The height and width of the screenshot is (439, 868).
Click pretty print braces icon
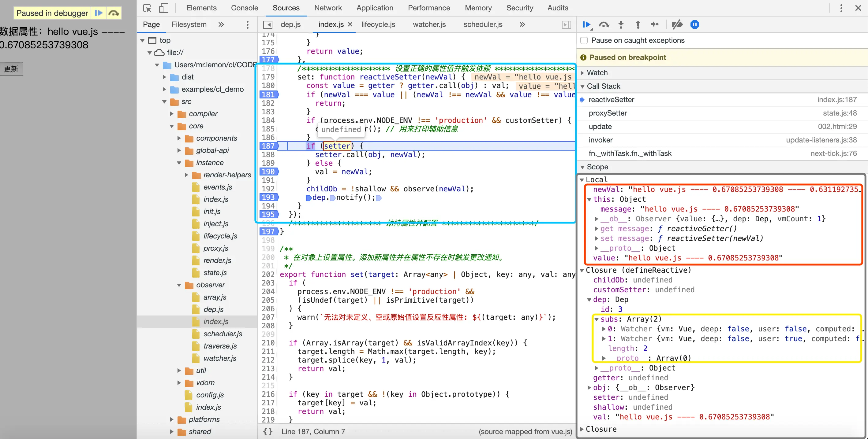coord(268,431)
